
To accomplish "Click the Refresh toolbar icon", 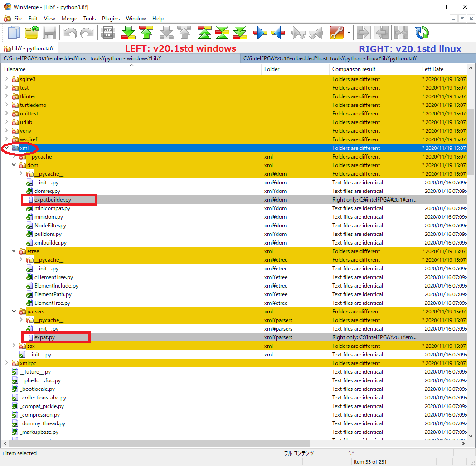I will [x=422, y=33].
